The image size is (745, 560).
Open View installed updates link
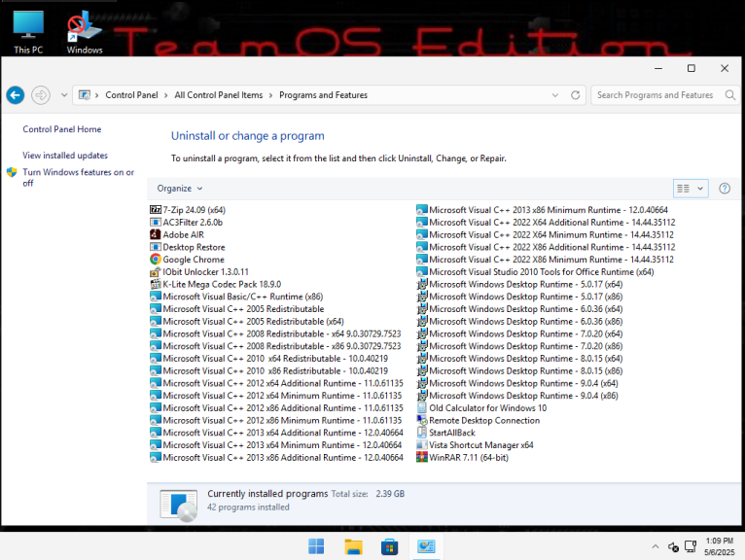65,156
